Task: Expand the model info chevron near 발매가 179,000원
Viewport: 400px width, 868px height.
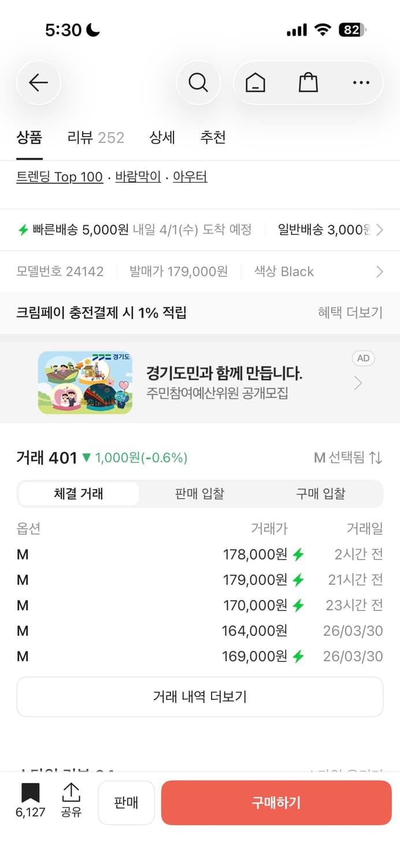Action: 380,271
